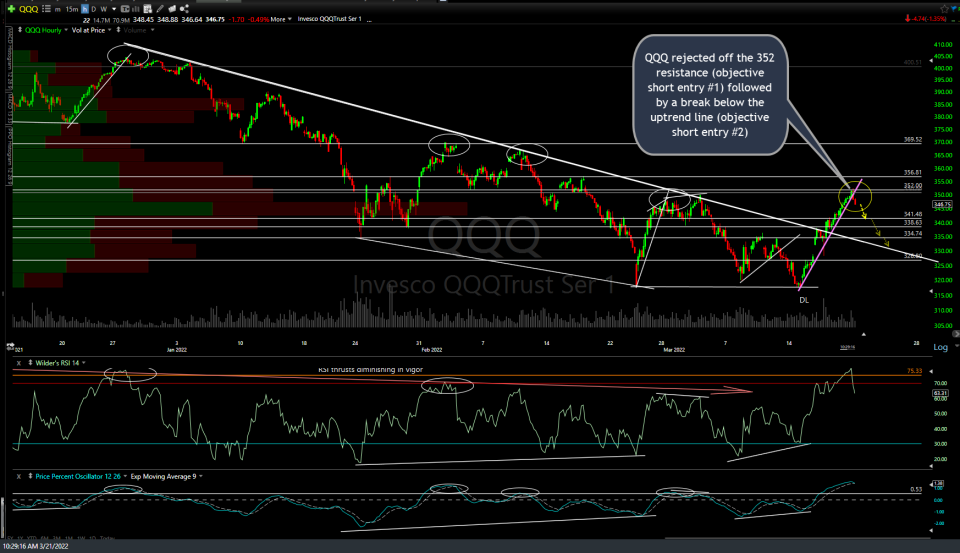Screen dimensions: 960x553
Task: Click the QQQ ticker symbol field
Action: 28,9
